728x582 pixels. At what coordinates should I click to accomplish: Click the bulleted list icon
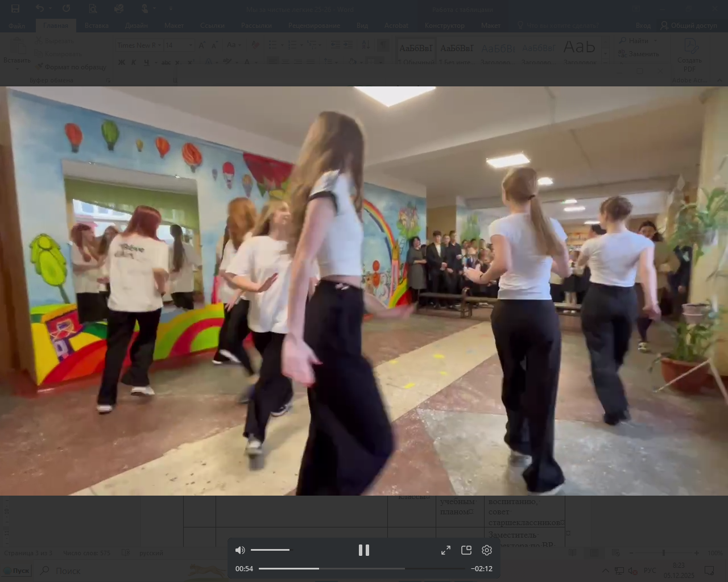(x=273, y=45)
